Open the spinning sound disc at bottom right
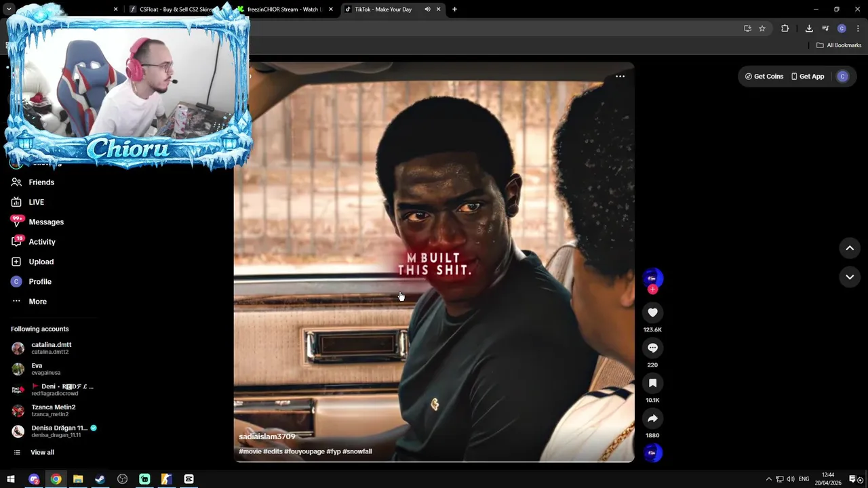This screenshot has width=868, height=488. [652, 453]
